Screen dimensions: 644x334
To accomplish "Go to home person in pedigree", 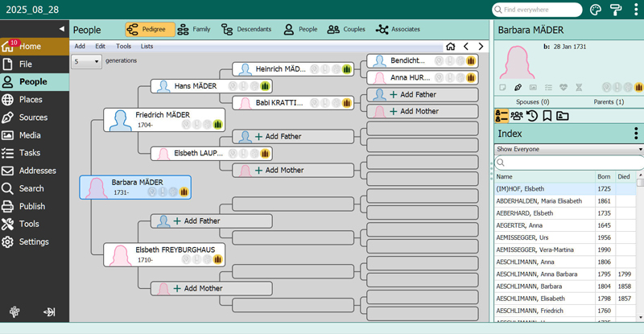I will tap(451, 47).
